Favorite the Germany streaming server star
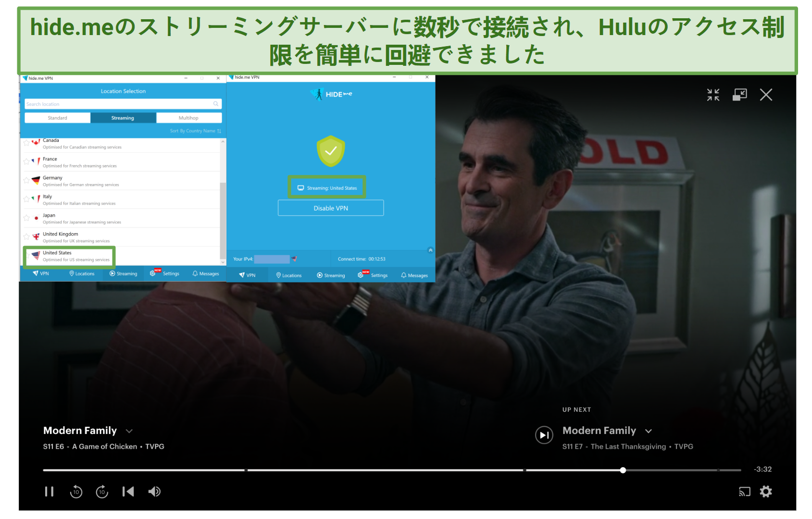The width and height of the screenshot is (812, 519). (x=26, y=180)
